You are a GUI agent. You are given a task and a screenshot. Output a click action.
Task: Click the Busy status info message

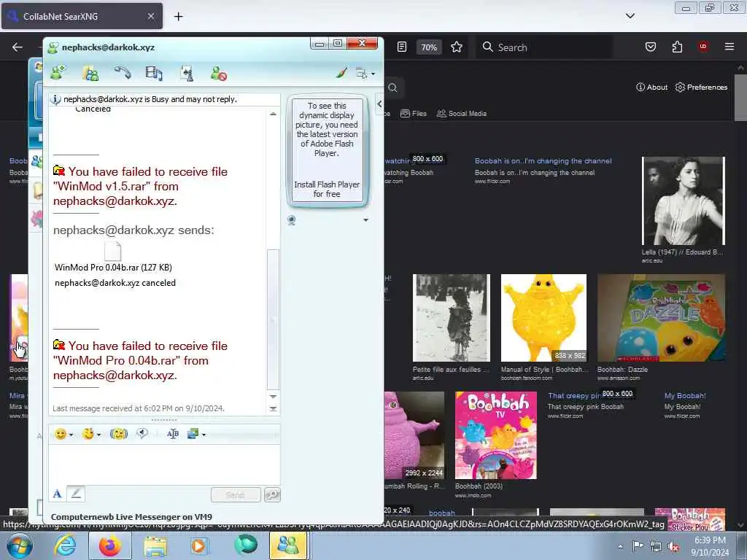[x=150, y=99]
